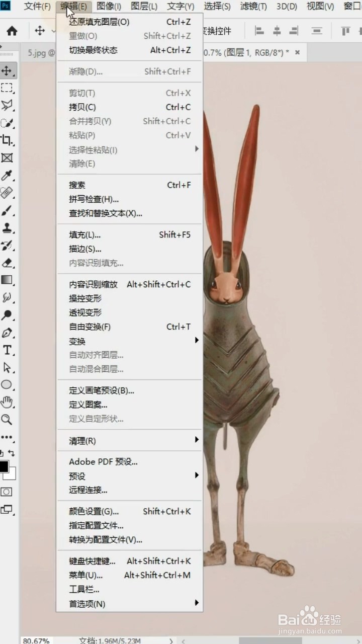Expand the 选择性粘贴 submenu arrow
This screenshot has height=644, width=362.
coord(197,149)
